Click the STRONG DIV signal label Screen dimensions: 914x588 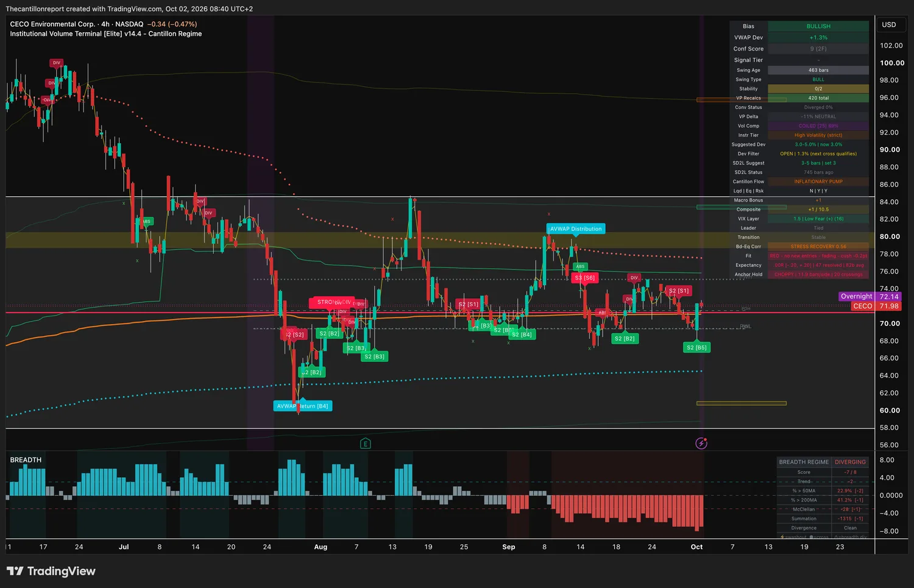point(333,302)
